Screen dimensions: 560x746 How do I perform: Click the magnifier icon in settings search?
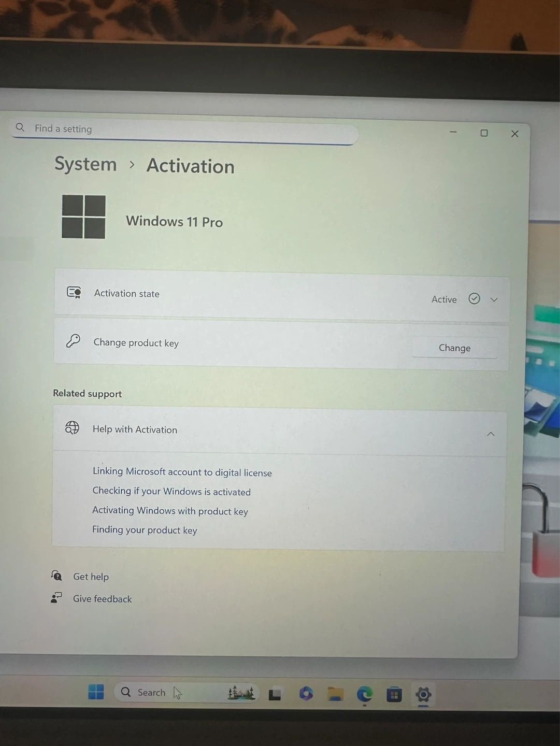20,127
